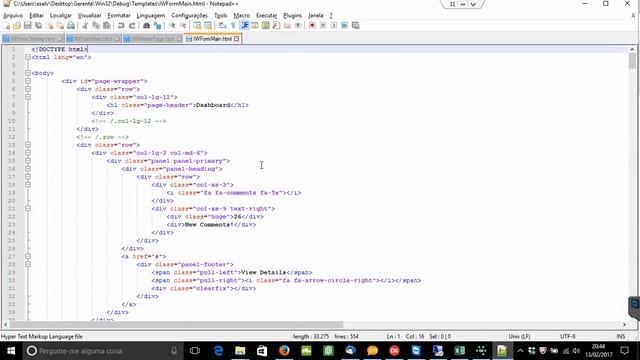Click the Close All toolbar icon

point(60,26)
